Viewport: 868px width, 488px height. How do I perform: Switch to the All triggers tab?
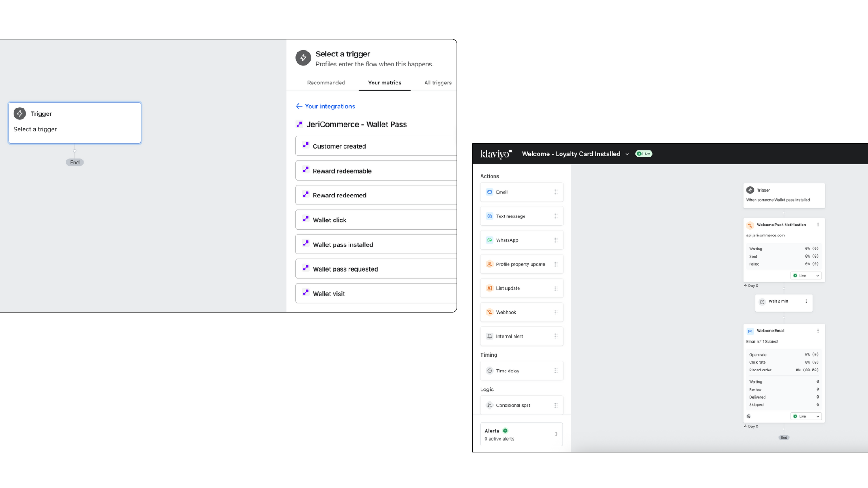click(438, 83)
